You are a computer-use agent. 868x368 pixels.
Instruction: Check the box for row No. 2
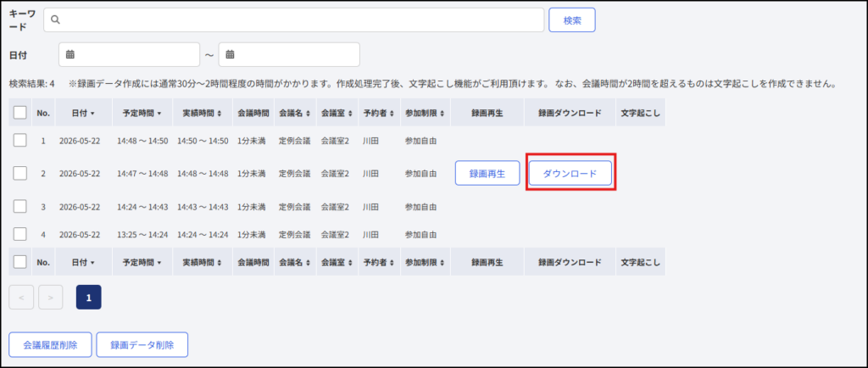pyautogui.click(x=20, y=173)
